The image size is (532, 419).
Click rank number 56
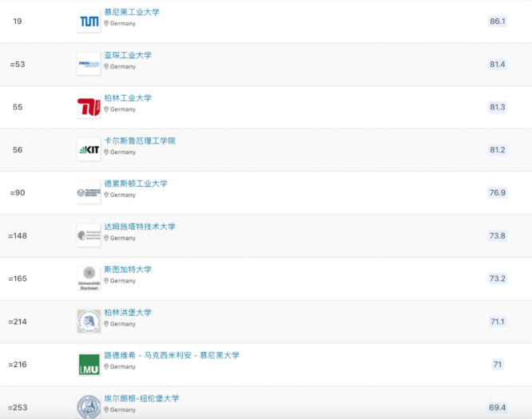[18, 150]
